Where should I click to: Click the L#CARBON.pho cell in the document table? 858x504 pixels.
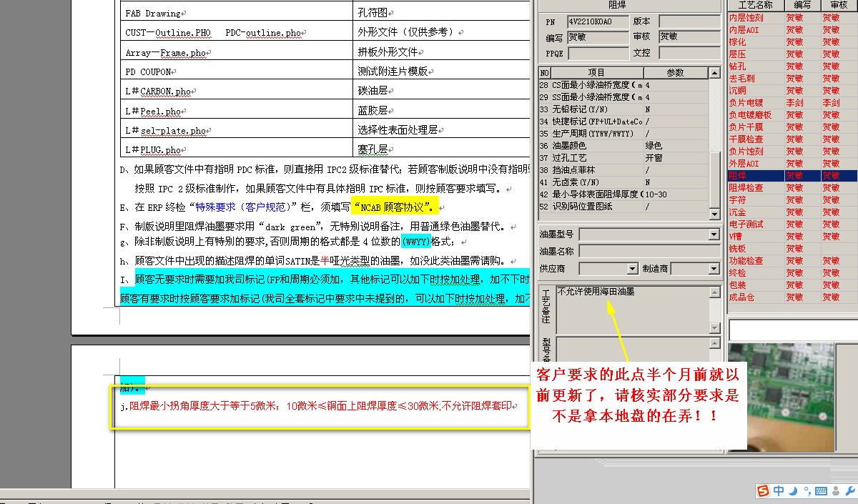(x=237, y=91)
